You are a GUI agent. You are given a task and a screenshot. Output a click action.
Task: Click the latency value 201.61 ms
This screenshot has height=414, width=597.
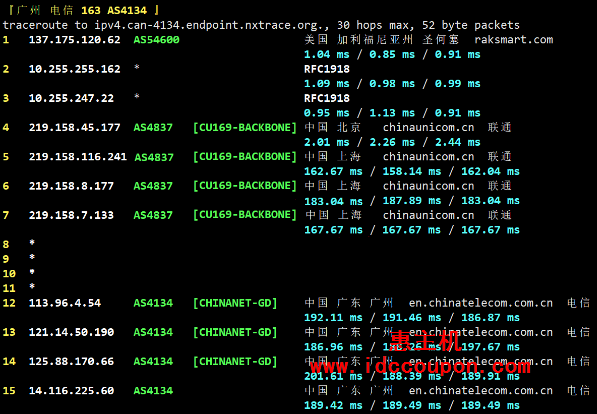pyautogui.click(x=333, y=376)
